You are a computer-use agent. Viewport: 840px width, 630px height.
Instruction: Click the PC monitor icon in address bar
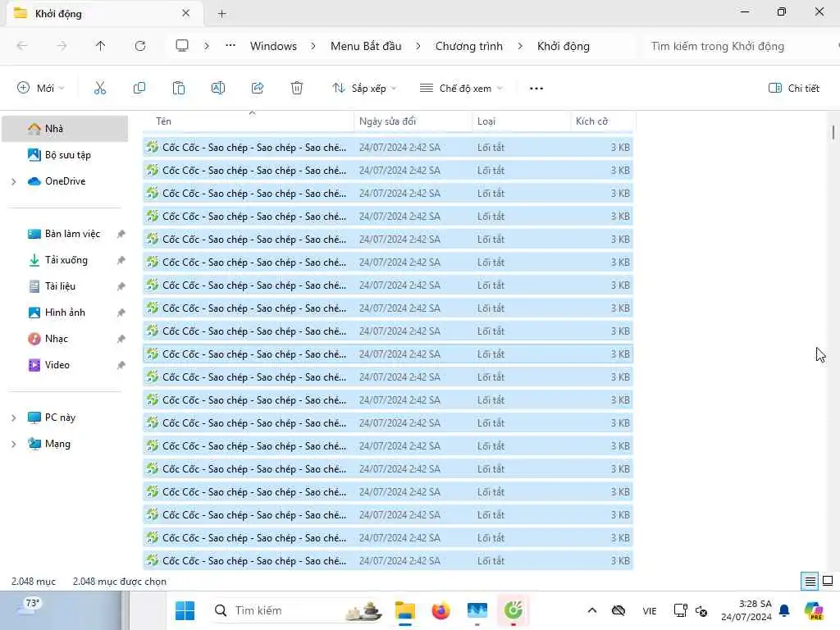tap(182, 46)
